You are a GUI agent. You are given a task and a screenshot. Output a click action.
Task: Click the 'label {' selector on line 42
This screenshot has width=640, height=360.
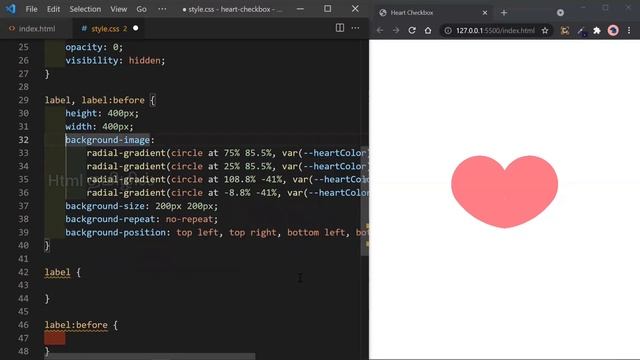click(x=62, y=272)
